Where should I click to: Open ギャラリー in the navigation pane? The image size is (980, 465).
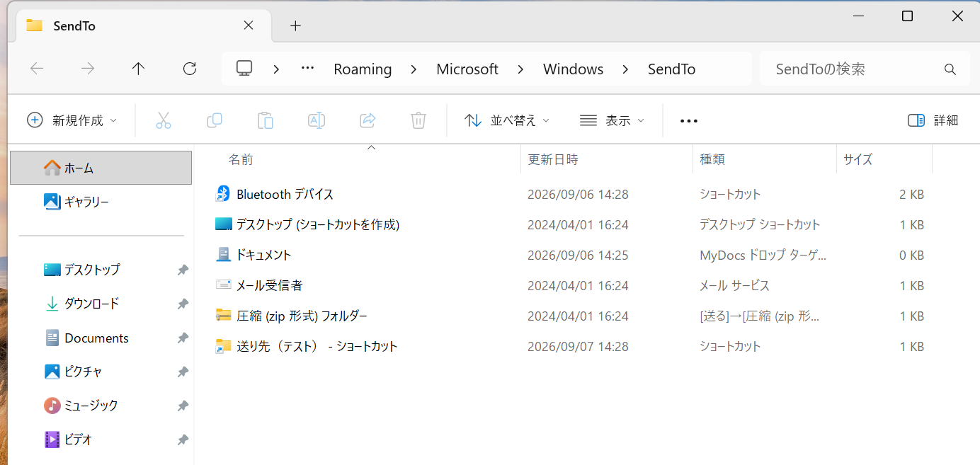pyautogui.click(x=101, y=202)
